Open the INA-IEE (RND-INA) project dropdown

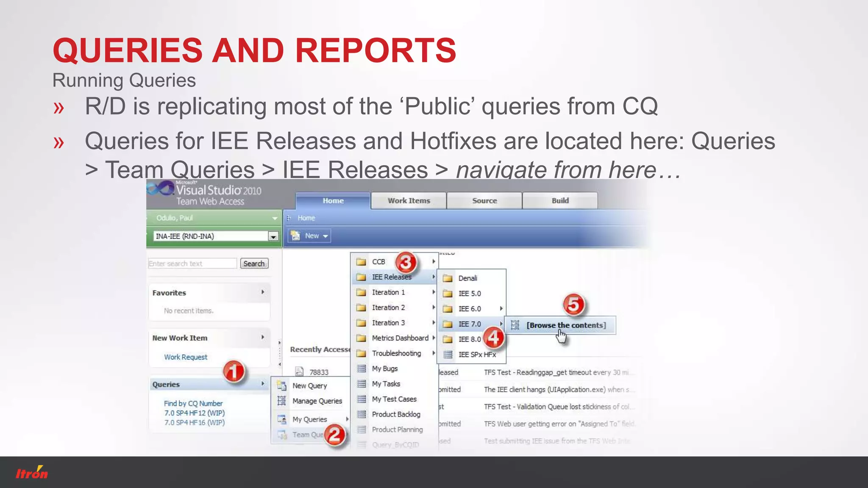[273, 236]
